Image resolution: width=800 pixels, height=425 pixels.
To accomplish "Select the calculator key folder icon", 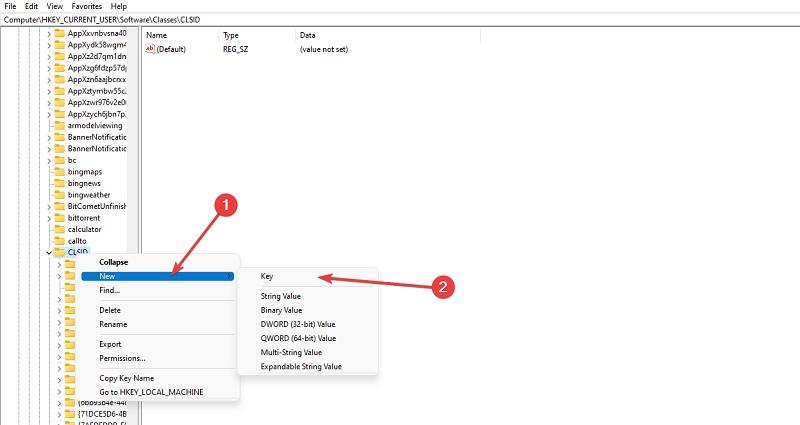I will pyautogui.click(x=60, y=229).
